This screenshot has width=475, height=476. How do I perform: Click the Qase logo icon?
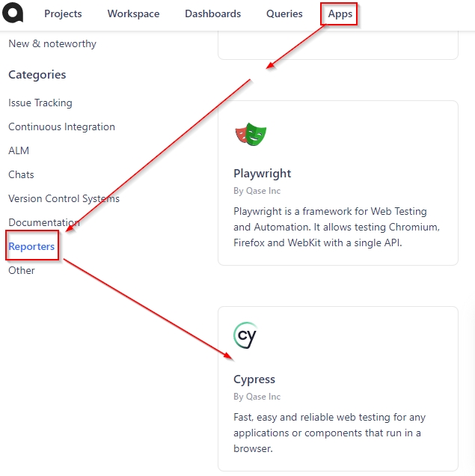[13, 13]
